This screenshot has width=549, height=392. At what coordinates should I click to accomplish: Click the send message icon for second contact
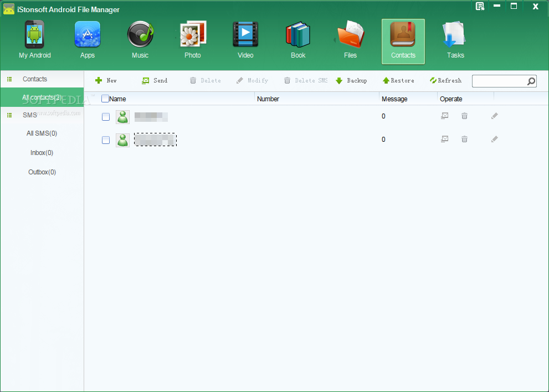(x=445, y=140)
